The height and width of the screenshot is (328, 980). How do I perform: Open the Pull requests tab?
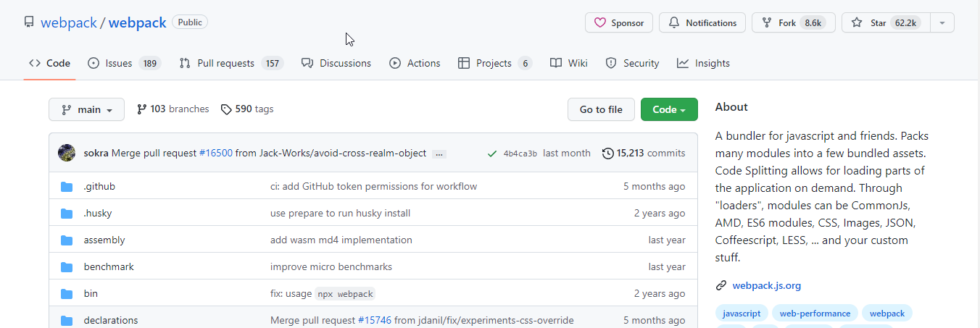tap(231, 63)
